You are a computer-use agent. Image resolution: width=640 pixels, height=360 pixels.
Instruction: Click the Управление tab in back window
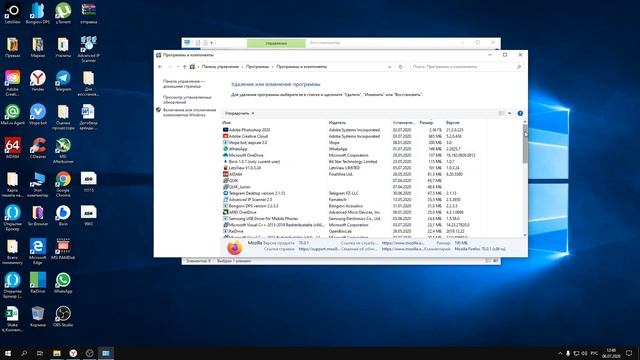276,43
